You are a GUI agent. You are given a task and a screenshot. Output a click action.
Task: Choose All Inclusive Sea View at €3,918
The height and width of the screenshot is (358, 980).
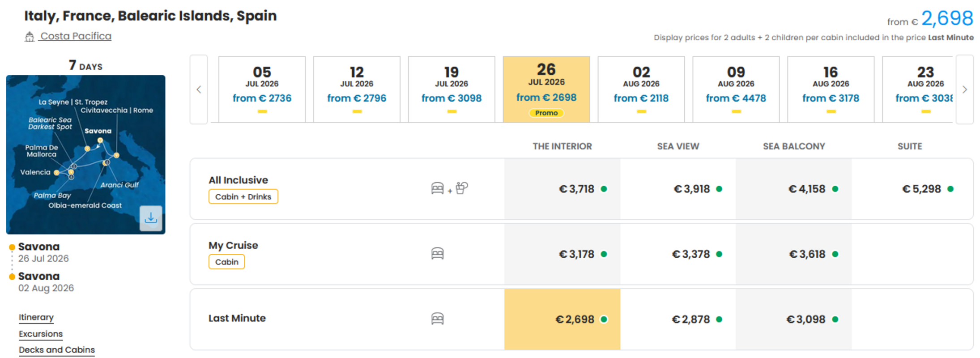click(x=678, y=189)
